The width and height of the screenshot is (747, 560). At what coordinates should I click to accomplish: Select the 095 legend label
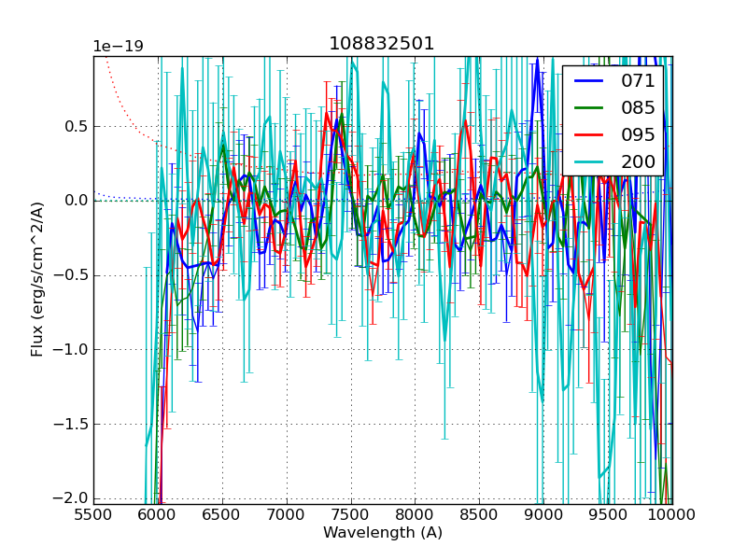(x=638, y=134)
